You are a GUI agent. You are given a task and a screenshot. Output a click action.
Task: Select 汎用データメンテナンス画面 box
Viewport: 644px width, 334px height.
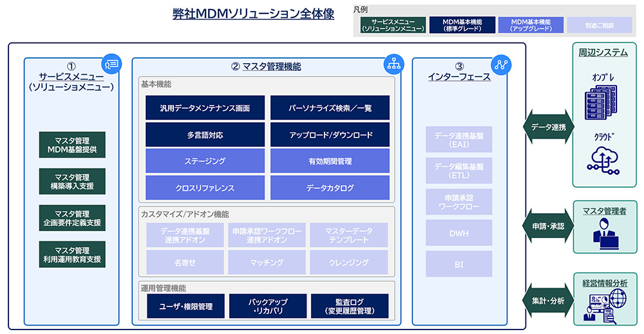205,108
